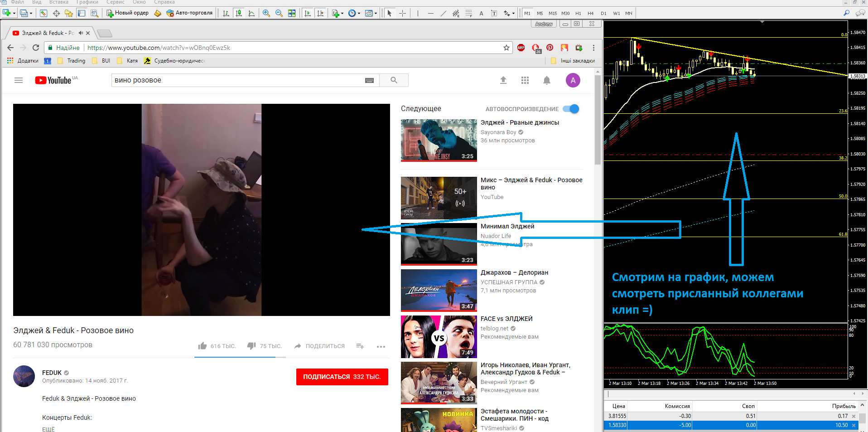
Task: Click the chart horizontal scrollbar
Action: click(734, 393)
